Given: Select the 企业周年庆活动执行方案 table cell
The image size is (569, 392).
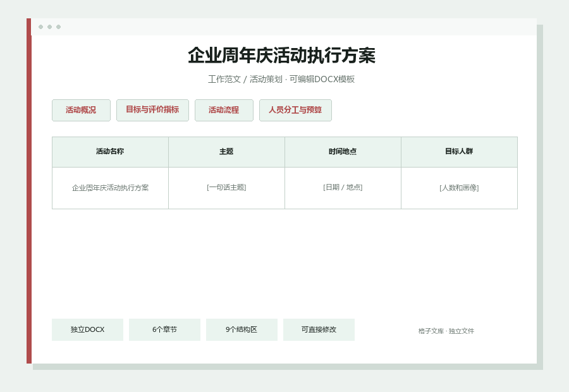Looking at the screenshot, I should (x=110, y=188).
